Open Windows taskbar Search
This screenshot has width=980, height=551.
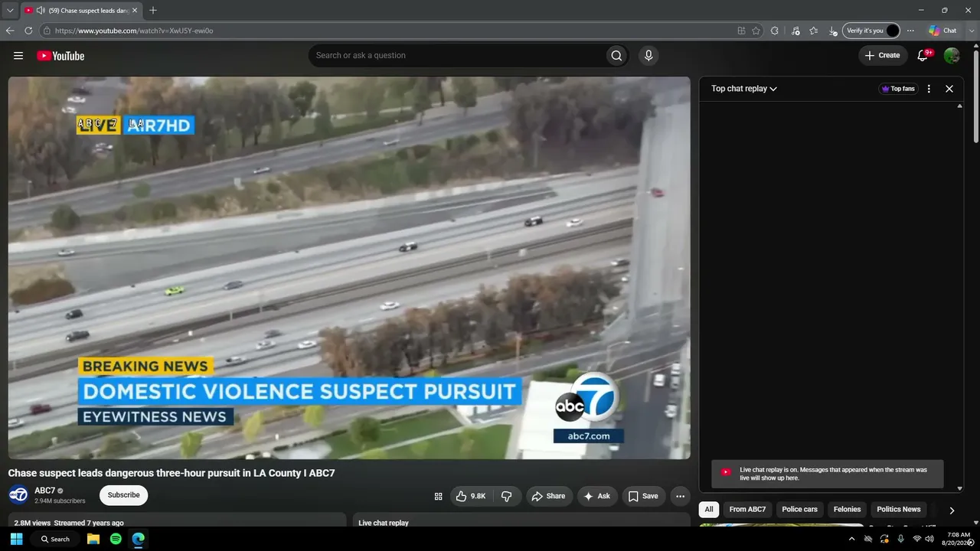(x=55, y=539)
